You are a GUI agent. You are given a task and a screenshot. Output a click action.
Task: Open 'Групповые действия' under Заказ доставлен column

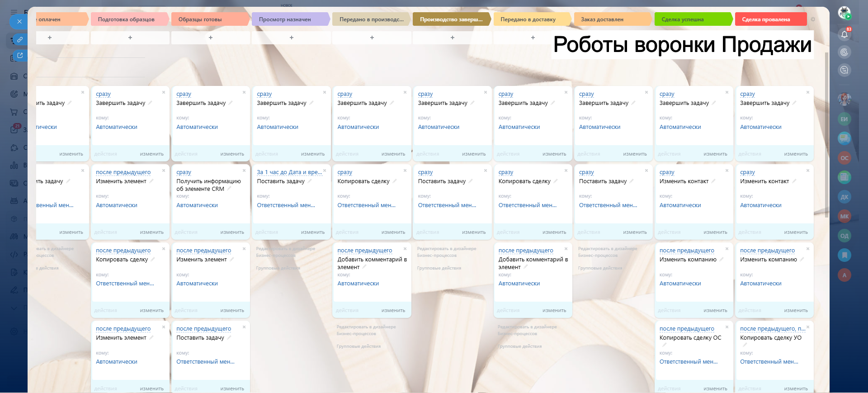point(600,268)
